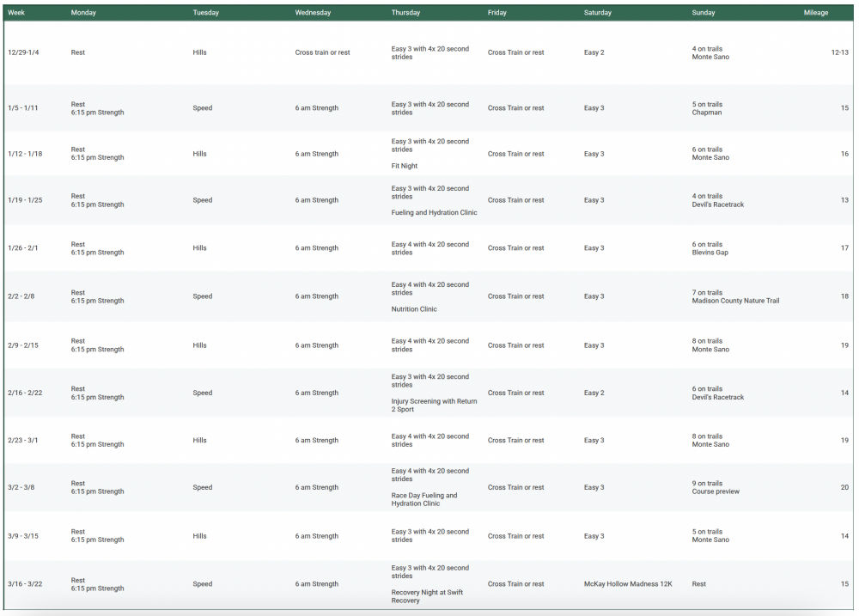Click the 5 on trails Chapman cell
Viewport: 859px width, 616px height.
coord(707,108)
